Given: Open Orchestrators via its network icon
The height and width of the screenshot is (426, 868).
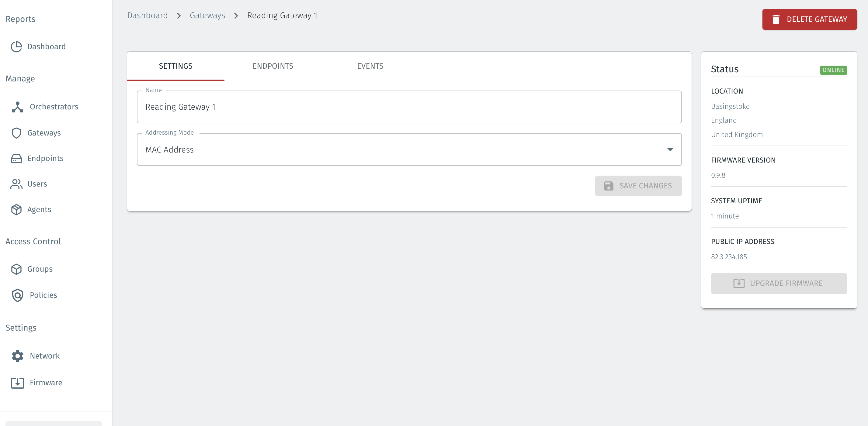Looking at the screenshot, I should click(x=18, y=107).
